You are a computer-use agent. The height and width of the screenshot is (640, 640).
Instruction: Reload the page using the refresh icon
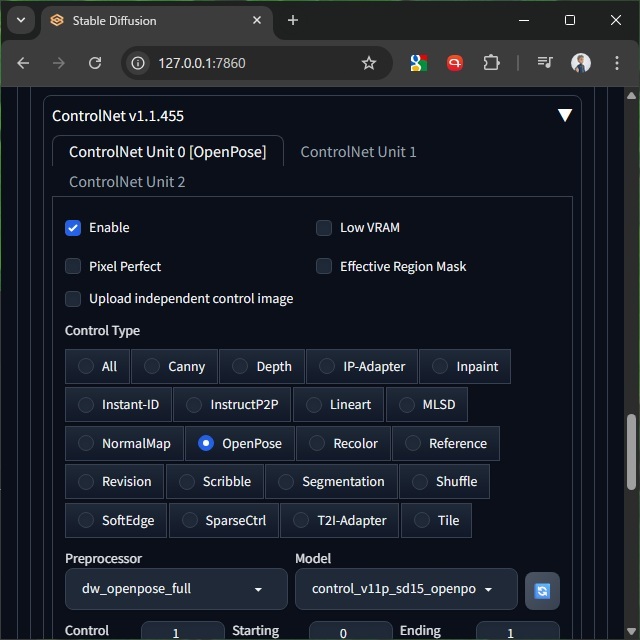pos(95,63)
